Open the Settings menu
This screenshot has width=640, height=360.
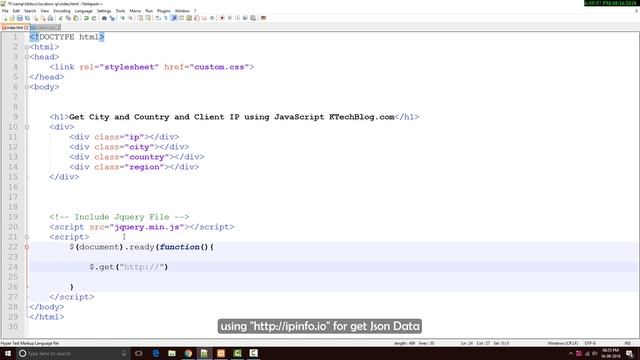click(104, 11)
